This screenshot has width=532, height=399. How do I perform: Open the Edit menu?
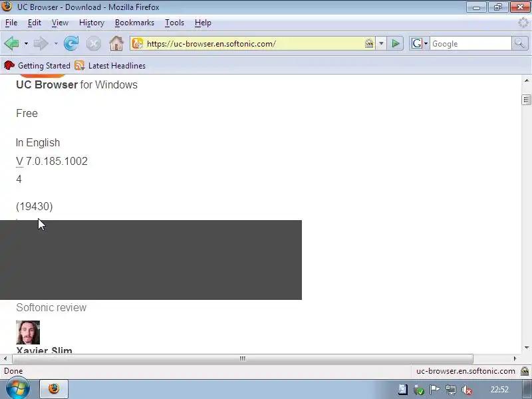coord(35,23)
